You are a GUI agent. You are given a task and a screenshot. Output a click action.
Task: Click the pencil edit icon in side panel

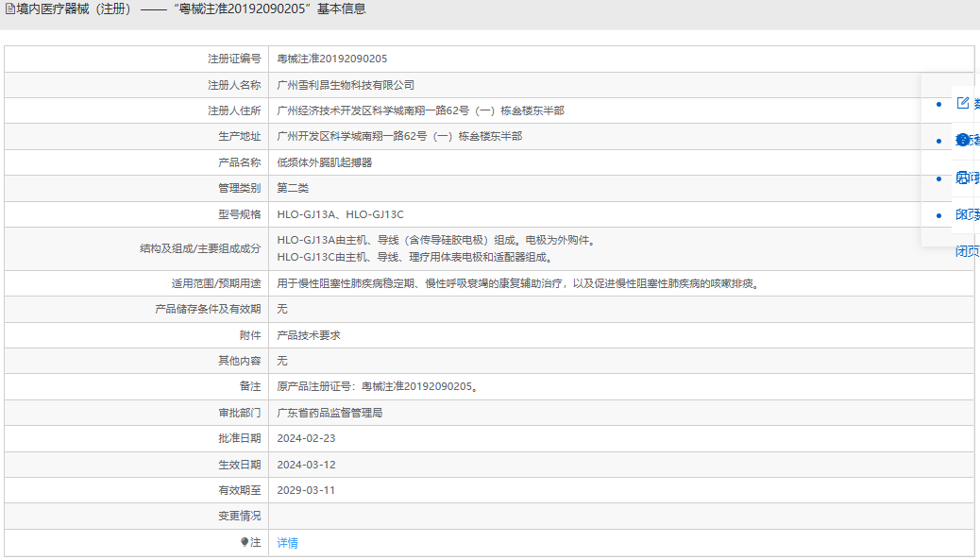coord(962,103)
